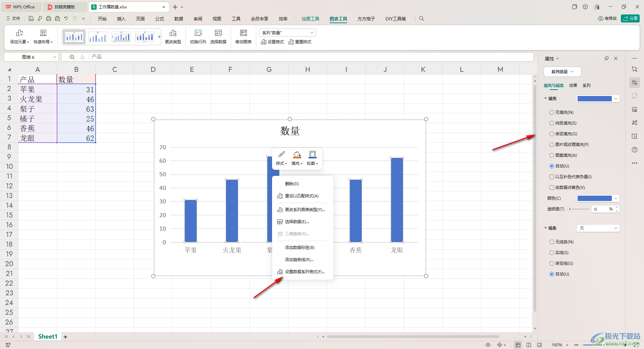Click the search magnifier icon in ribbon
644x349 pixels.
(422, 19)
